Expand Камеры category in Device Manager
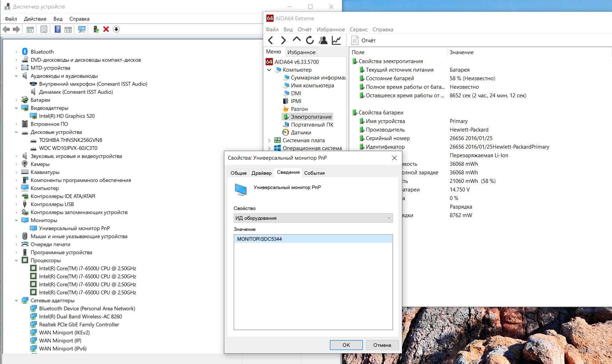Viewport: 612px width, 364px height. (16, 164)
